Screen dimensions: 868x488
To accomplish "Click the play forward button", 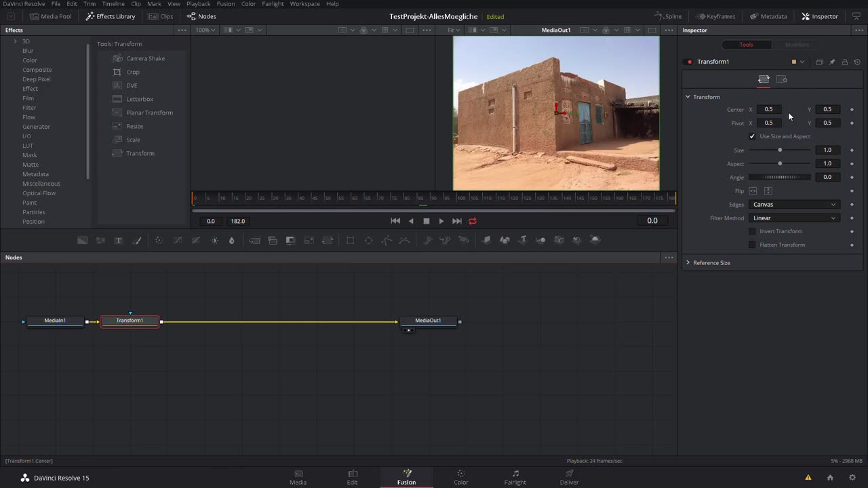I will (441, 221).
